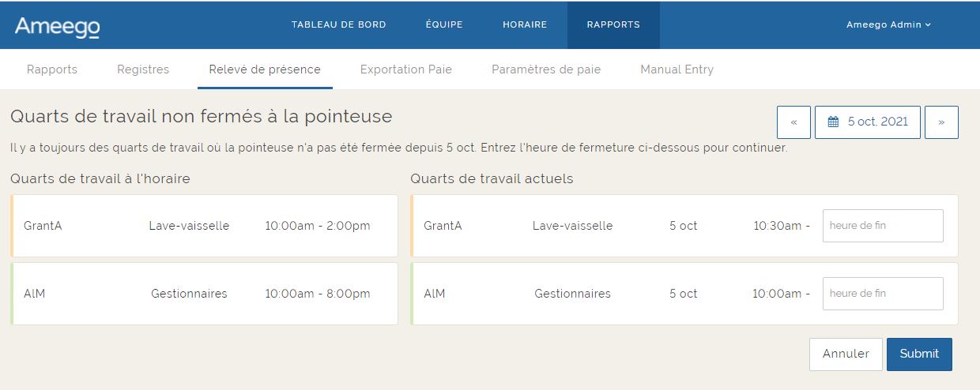The width and height of the screenshot is (980, 390).
Task: Open the Équipe menu
Action: (x=444, y=24)
